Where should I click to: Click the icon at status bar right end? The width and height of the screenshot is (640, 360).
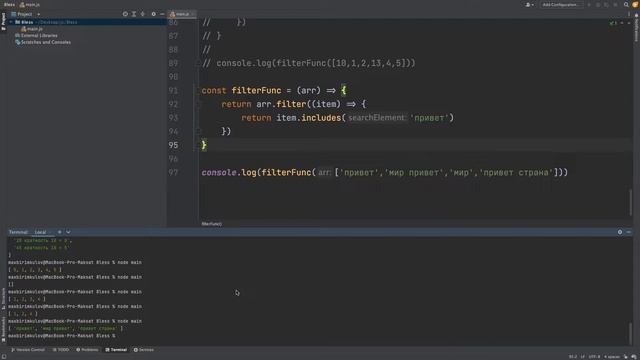click(x=634, y=357)
